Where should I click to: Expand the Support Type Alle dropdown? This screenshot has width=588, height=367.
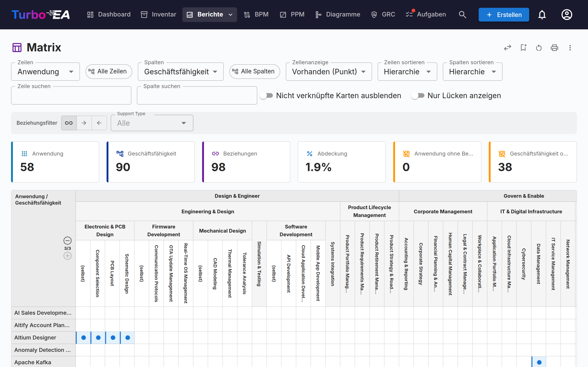click(x=152, y=123)
